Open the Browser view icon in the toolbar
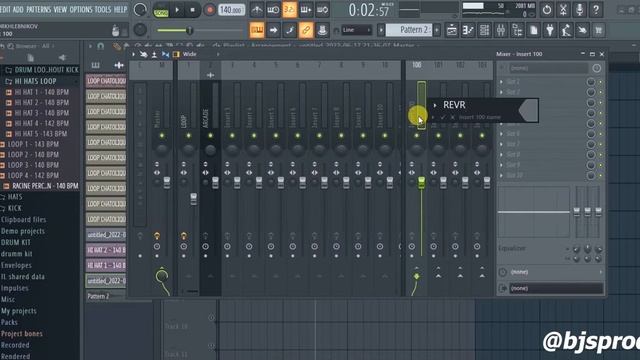Viewport: 640px width, 360px height. [x=517, y=30]
